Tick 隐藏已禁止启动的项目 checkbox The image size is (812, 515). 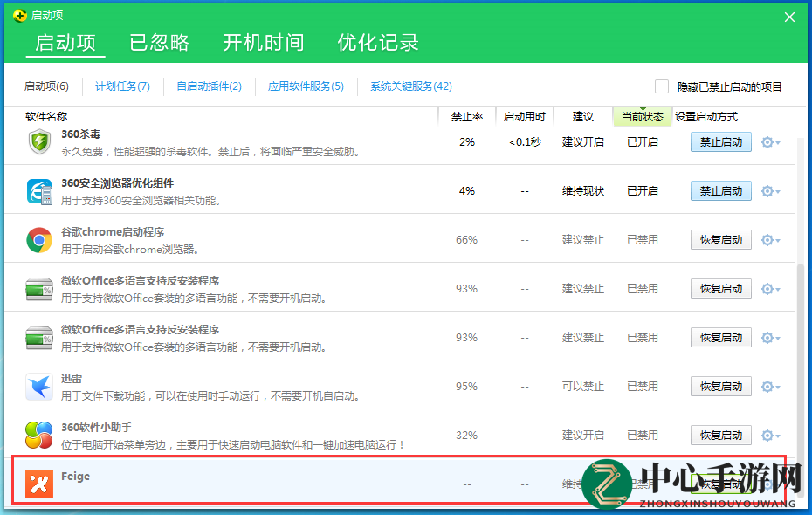click(x=661, y=86)
